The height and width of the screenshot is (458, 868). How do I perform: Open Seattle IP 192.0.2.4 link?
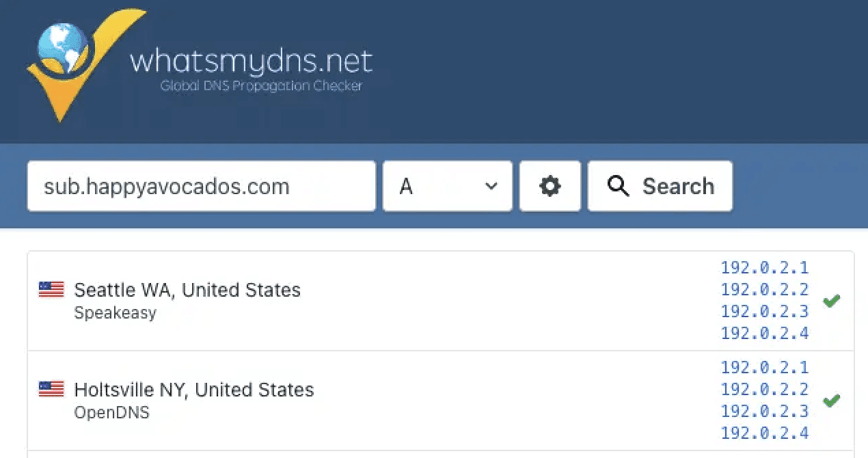(764, 334)
